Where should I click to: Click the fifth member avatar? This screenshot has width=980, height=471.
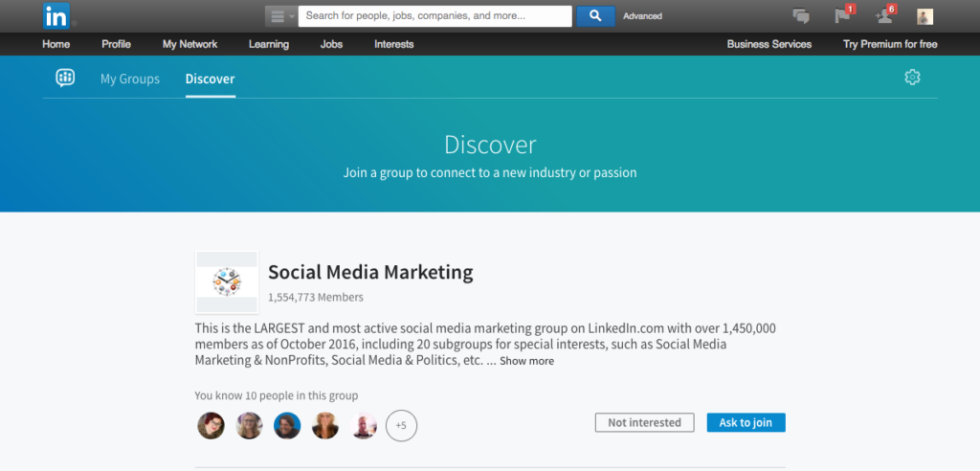pyautogui.click(x=364, y=426)
